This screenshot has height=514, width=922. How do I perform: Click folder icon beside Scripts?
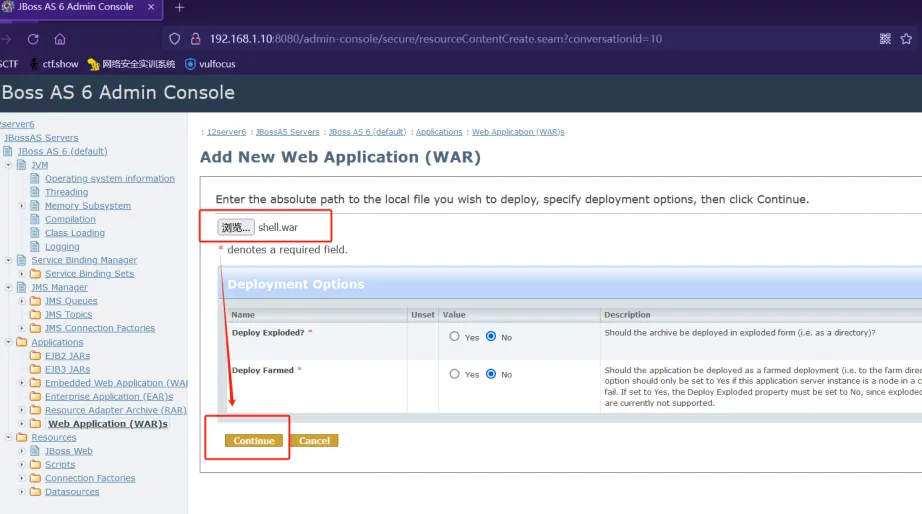(35, 464)
